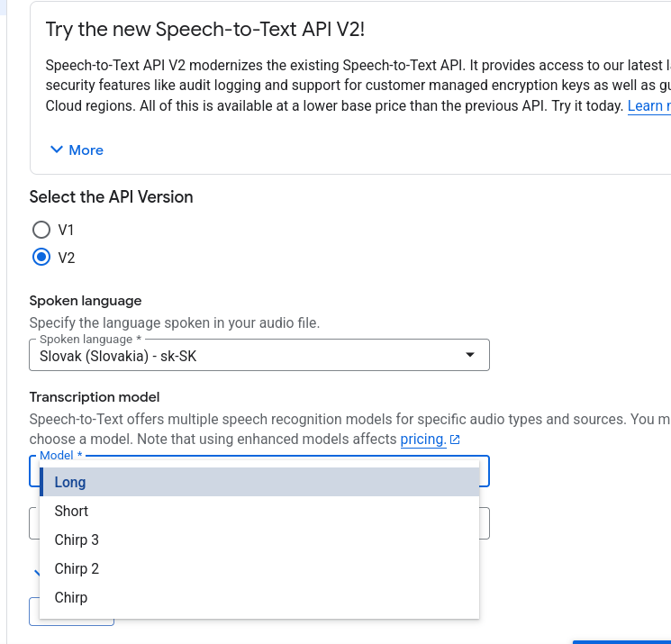The width and height of the screenshot is (671, 644).
Task: Choose the Short model option
Action: [x=71, y=511]
